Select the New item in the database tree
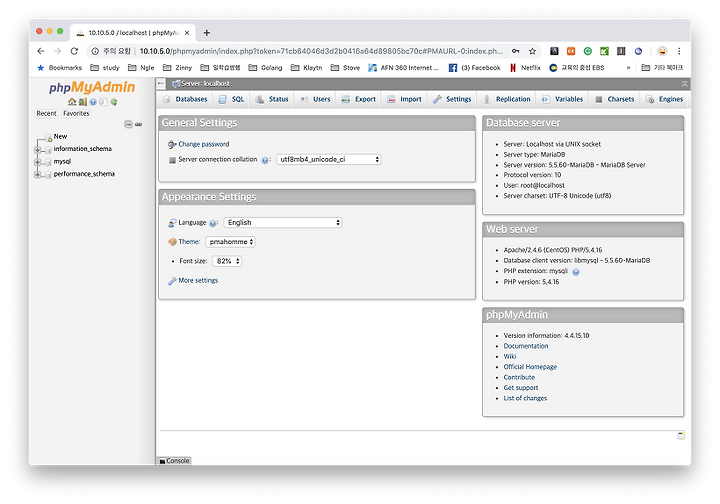Screen dimensions: 720x504 [x=60, y=137]
